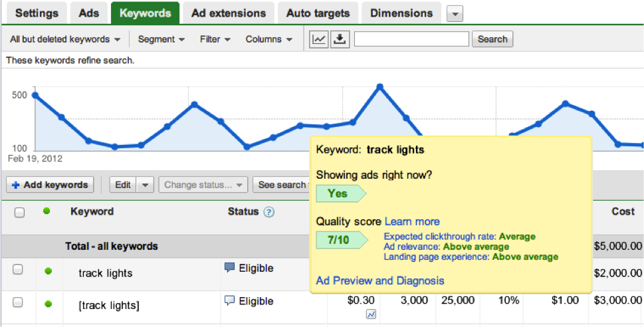Toggle the select-all keywords checkbox
Screen dimensions: 644x327
[19, 213]
